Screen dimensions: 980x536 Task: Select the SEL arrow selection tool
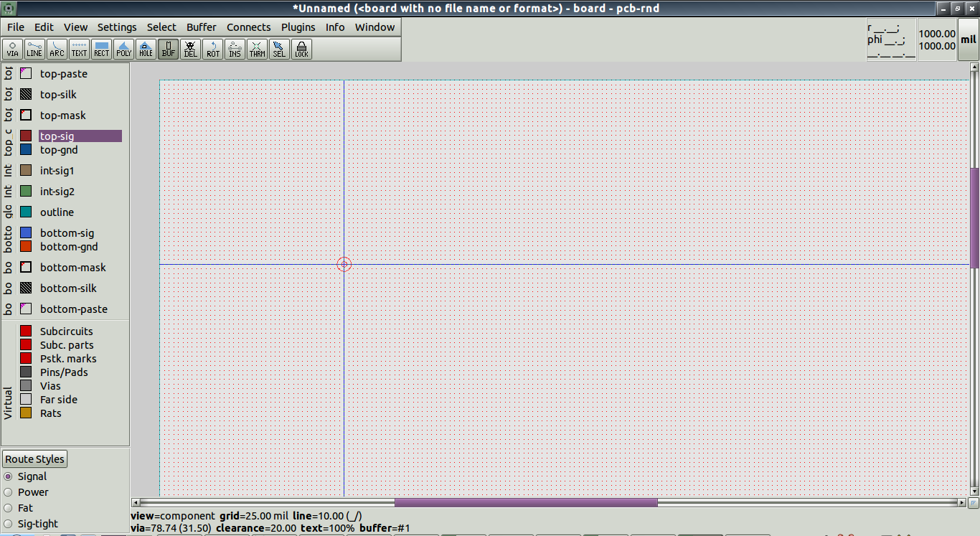click(279, 49)
